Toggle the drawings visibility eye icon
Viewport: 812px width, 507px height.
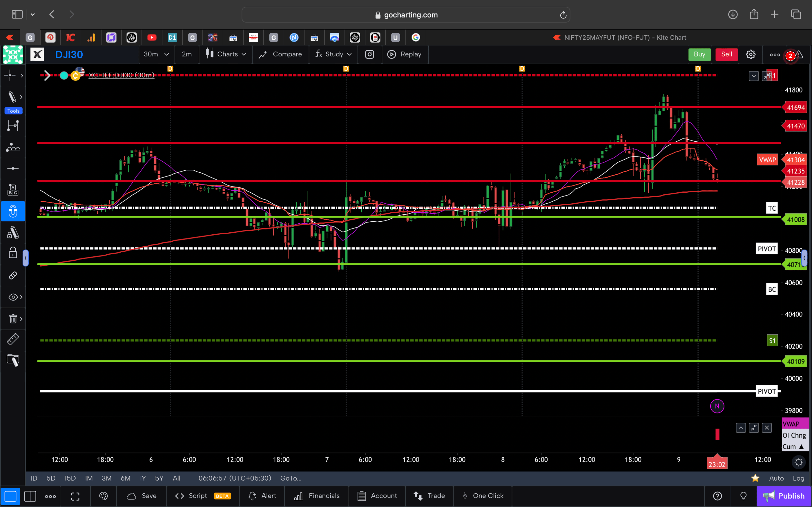click(12, 297)
